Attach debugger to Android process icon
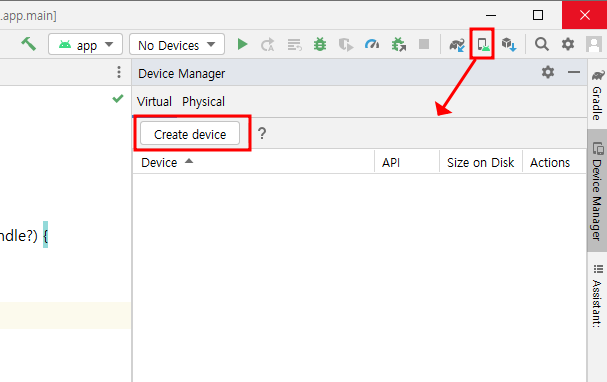607x382 pixels. pyautogui.click(x=398, y=45)
